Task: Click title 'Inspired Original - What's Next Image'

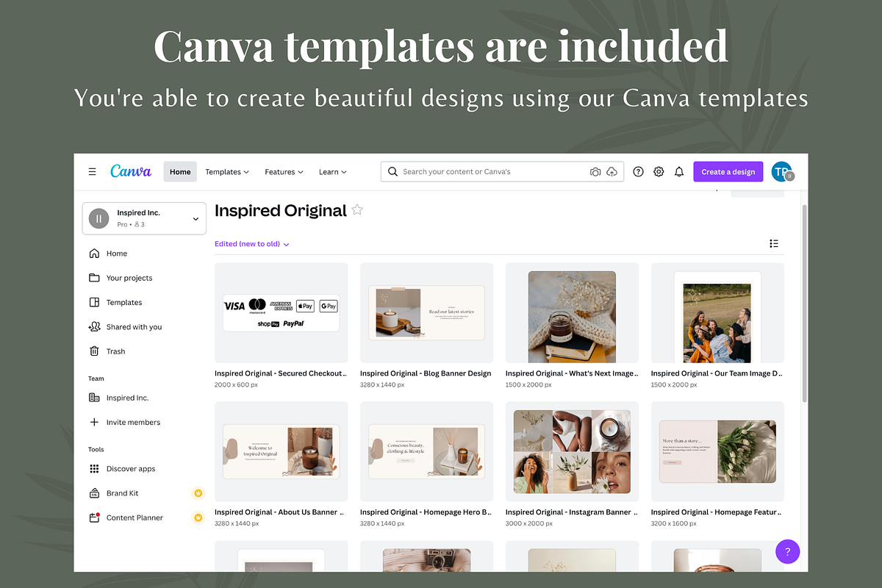Action: (572, 373)
